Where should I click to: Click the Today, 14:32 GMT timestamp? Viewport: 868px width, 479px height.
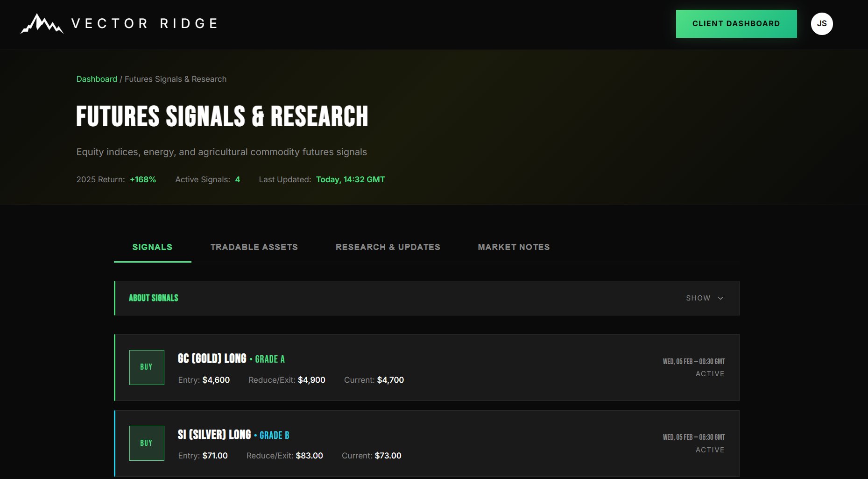350,179
